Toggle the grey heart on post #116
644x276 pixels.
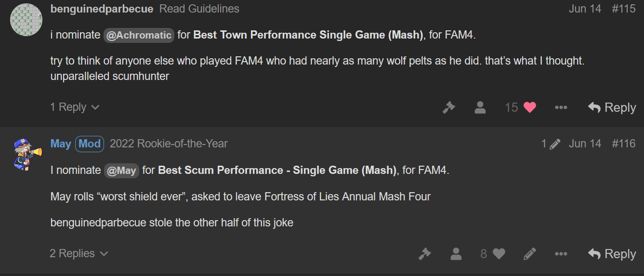point(499,254)
